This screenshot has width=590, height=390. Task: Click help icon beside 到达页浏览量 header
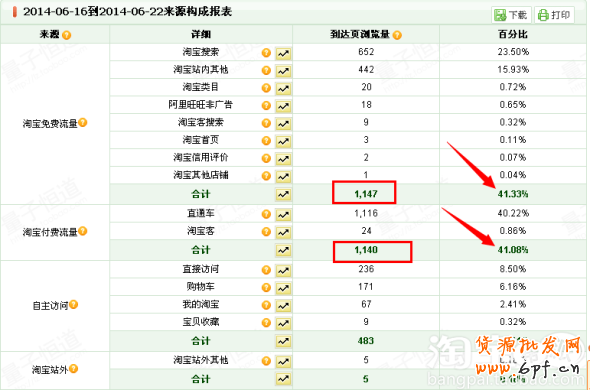point(397,35)
